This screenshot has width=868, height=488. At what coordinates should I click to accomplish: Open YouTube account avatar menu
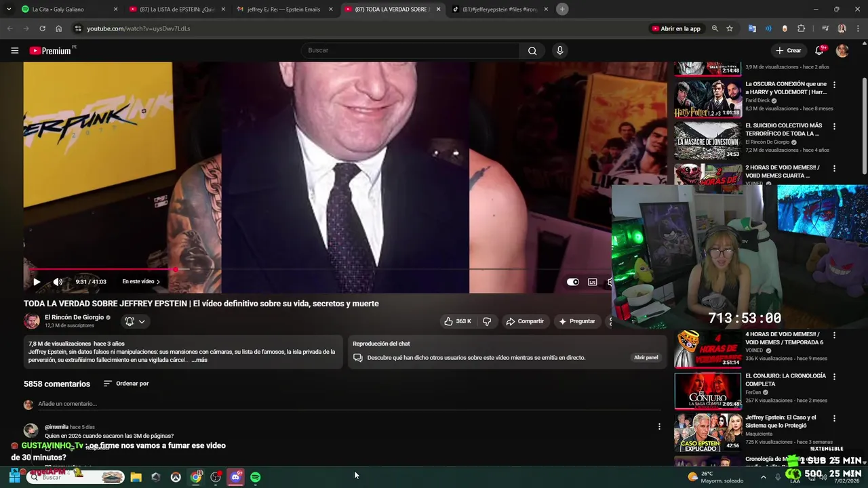coord(842,50)
